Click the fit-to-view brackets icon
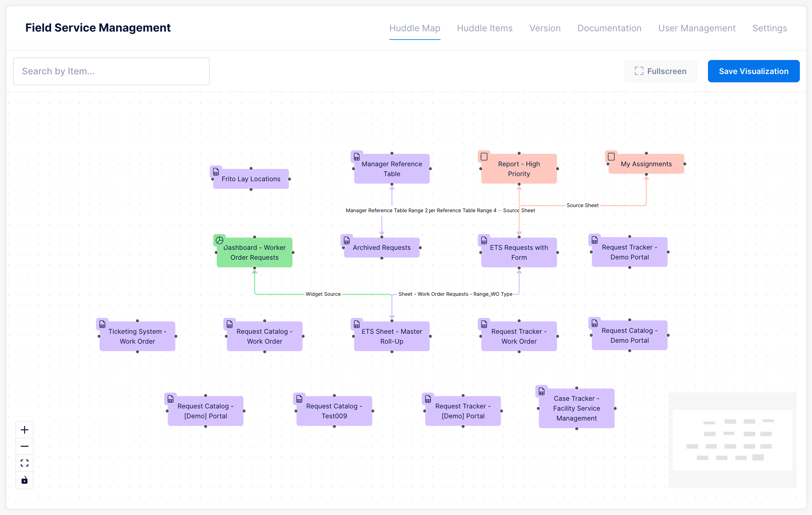 point(24,463)
